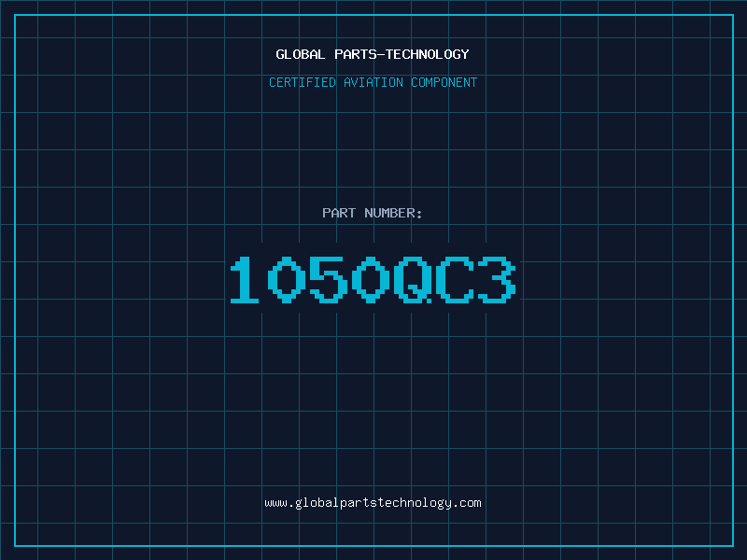Viewport: 747px width, 560px height.
Task: Click the PART NUMBER: label
Action: [x=373, y=213]
